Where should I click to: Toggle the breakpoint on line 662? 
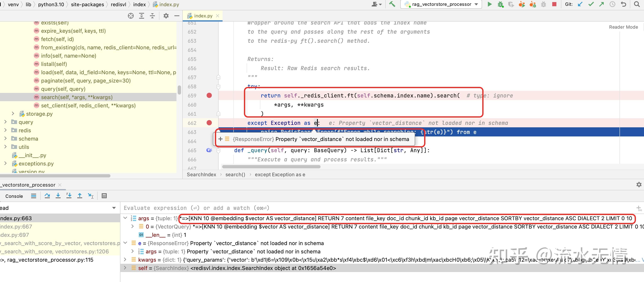coord(209,123)
